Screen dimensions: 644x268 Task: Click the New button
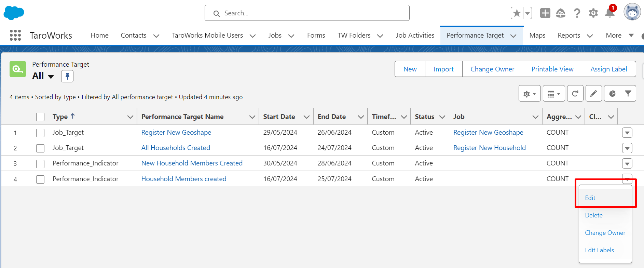tap(410, 69)
